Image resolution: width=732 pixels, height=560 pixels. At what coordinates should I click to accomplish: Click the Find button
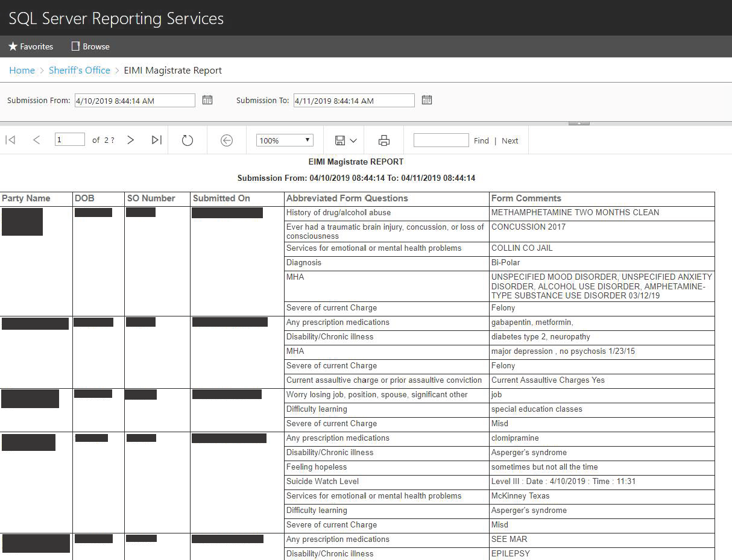click(481, 140)
